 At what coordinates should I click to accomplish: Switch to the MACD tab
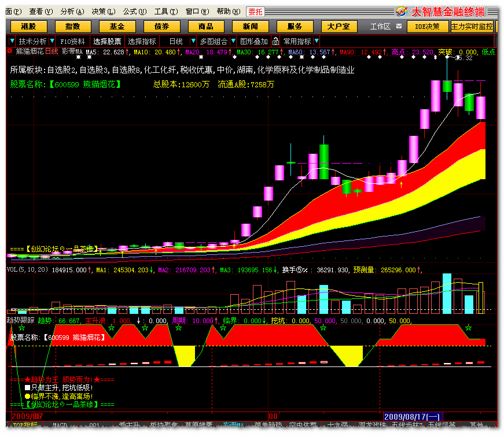[60, 425]
